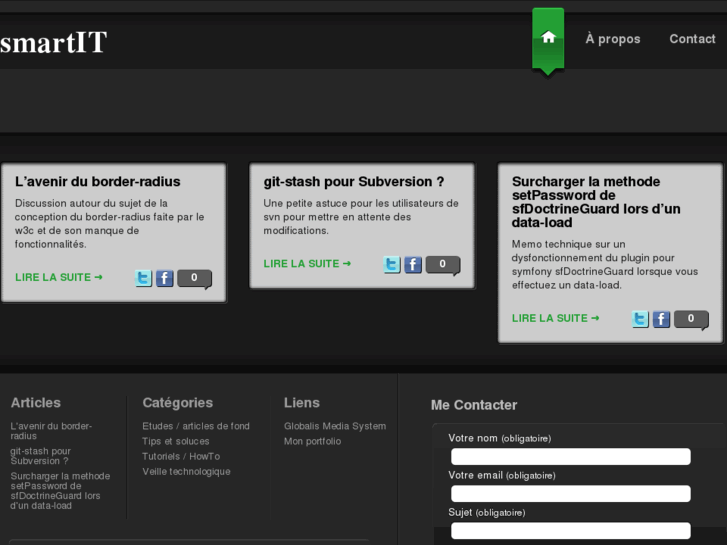Screen dimensions: 727x545
Task: Select the Sujet text field
Action: 570,530
